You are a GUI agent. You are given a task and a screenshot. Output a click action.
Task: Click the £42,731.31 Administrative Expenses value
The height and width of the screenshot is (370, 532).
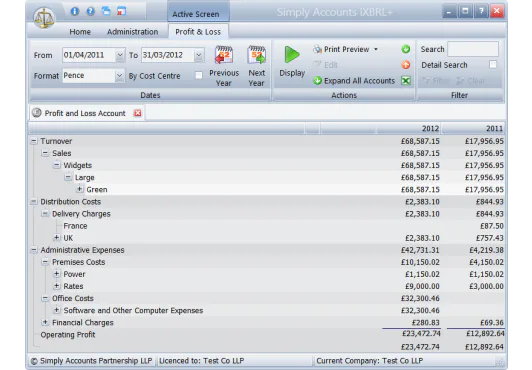coord(420,250)
